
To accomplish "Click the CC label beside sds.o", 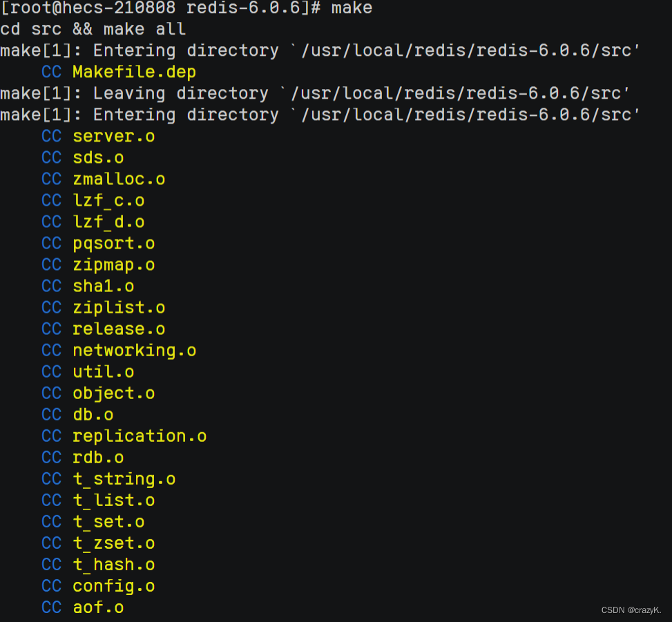I will 51,157.
